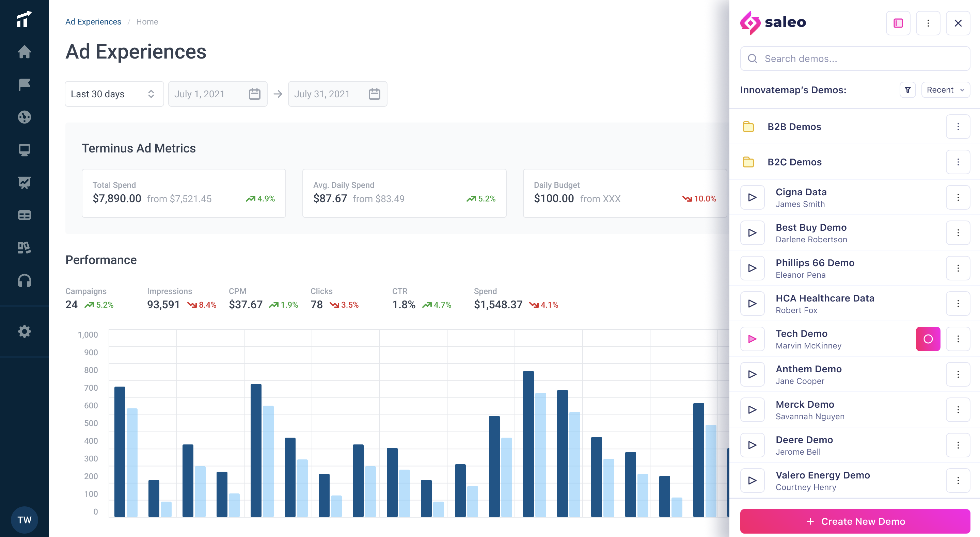Click the filter icon beside Recent
Screen dimensions: 980x537
pyautogui.click(x=908, y=90)
